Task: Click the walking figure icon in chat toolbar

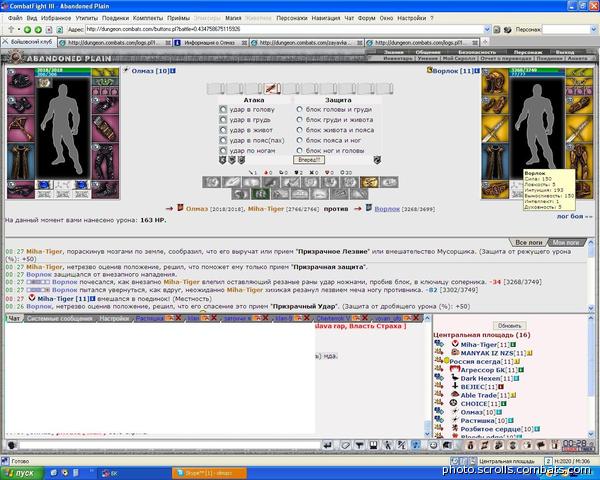Action: click(388, 445)
